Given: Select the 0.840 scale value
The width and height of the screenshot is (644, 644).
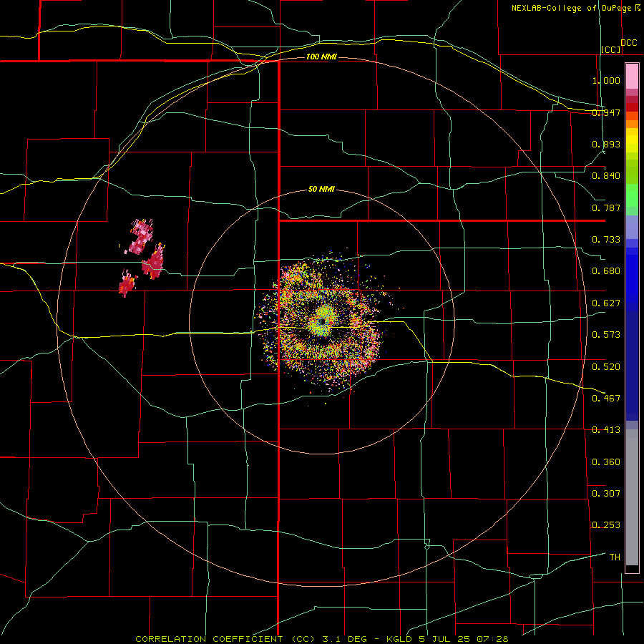Looking at the screenshot, I should 606,176.
